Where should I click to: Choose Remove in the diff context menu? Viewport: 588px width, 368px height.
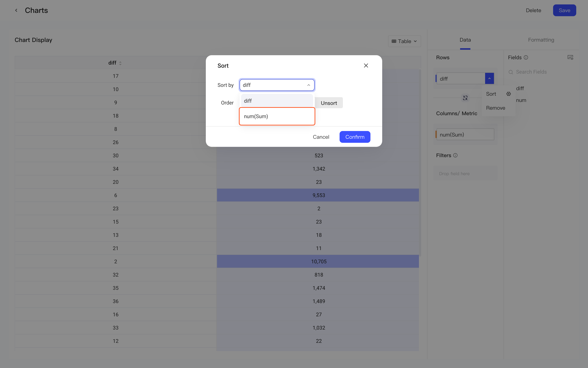click(495, 108)
